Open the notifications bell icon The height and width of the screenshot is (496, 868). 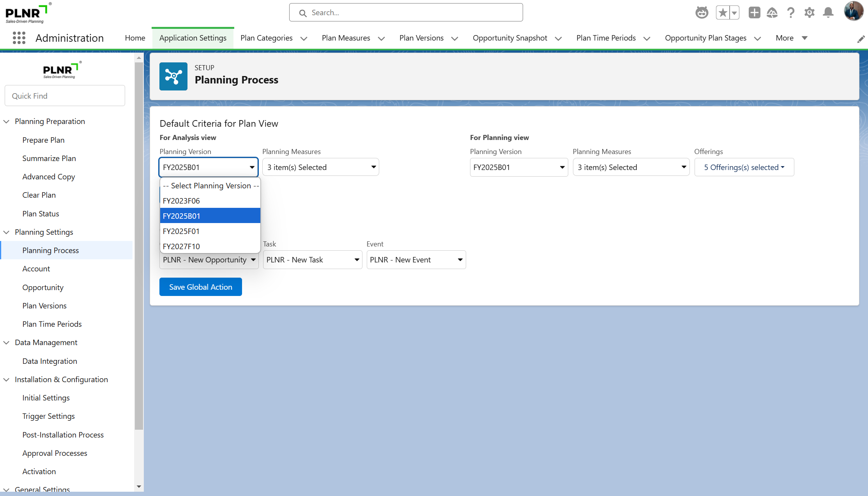[828, 12]
